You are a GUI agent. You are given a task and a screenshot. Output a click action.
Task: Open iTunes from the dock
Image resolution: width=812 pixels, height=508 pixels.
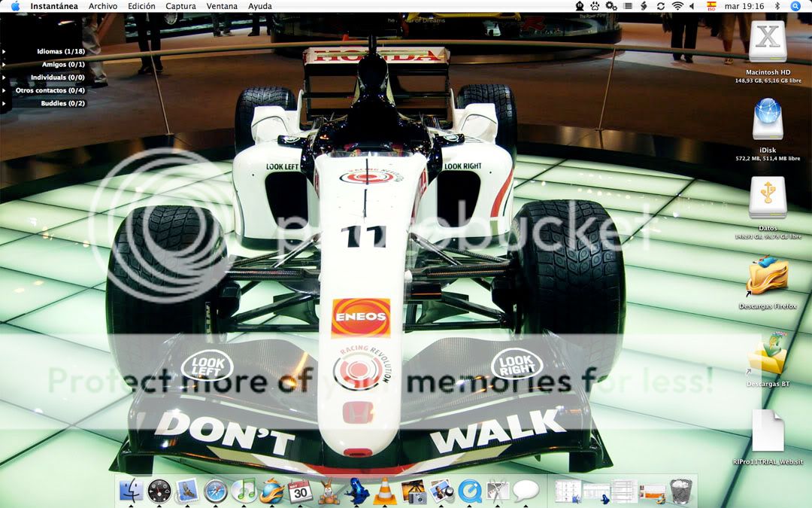[244, 491]
